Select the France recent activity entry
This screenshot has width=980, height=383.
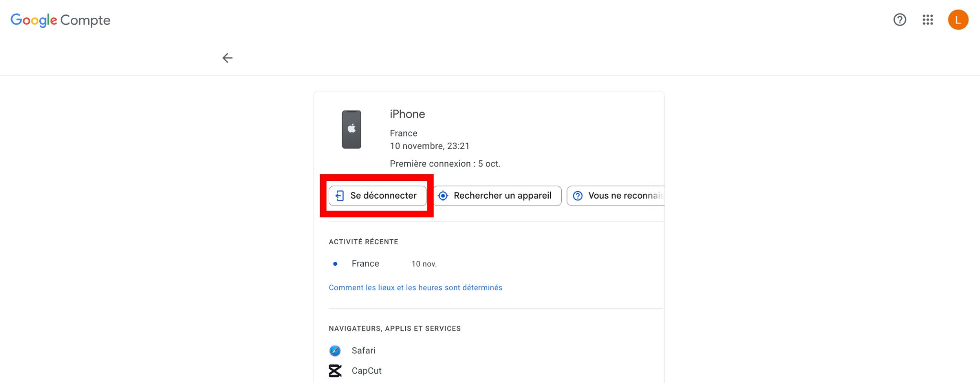click(x=365, y=264)
